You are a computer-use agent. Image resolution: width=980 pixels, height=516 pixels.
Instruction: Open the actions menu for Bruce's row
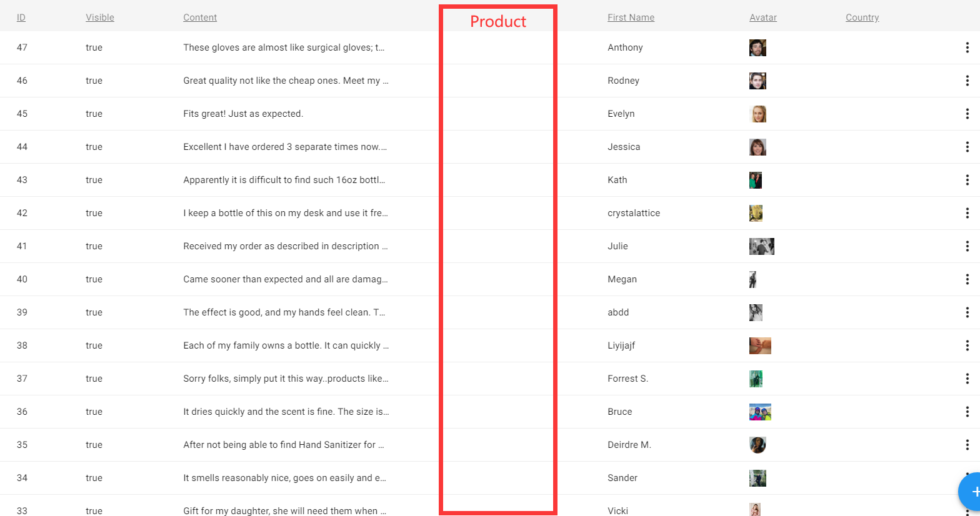[x=967, y=412]
